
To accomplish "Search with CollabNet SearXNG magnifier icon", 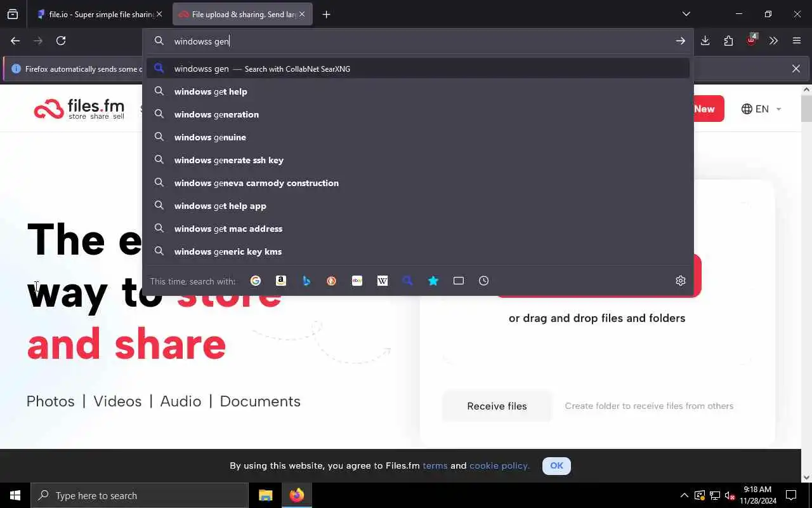I will pyautogui.click(x=408, y=281).
